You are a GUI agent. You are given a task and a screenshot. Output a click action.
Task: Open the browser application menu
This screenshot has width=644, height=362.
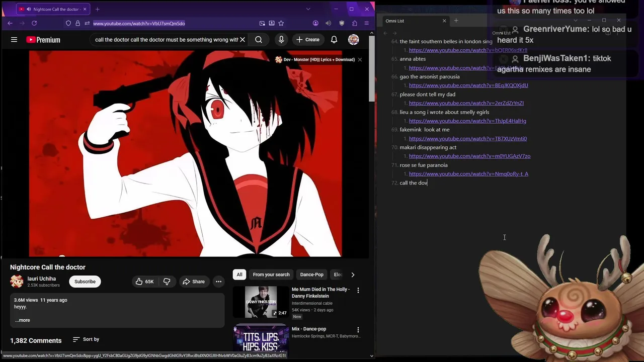(366, 23)
